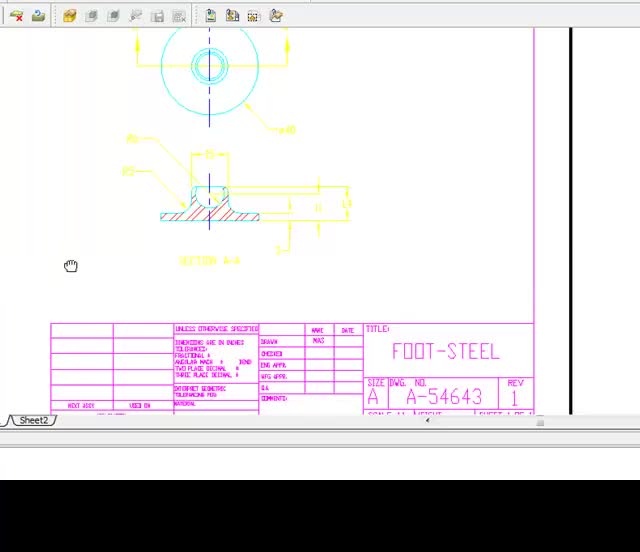Select the FOOT-STEEL title text

(x=446, y=351)
